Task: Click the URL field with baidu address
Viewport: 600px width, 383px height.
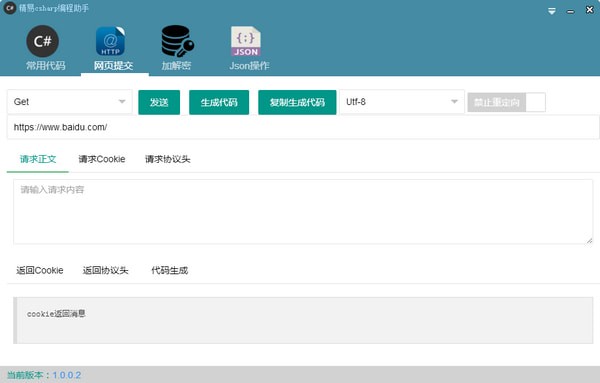Action: tap(303, 127)
